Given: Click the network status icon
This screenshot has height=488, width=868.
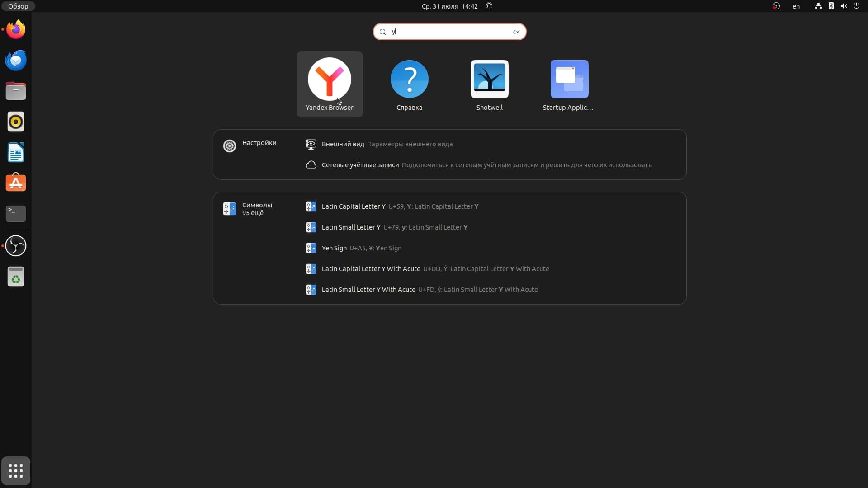Looking at the screenshot, I should coord(818,6).
